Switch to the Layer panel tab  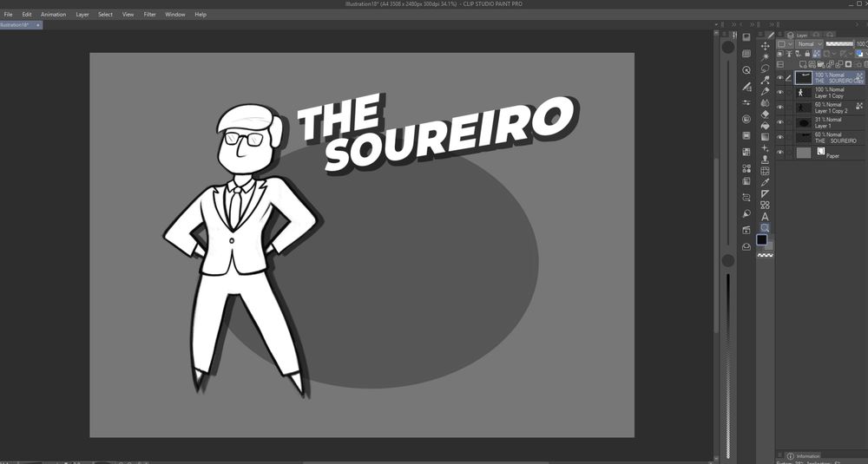coord(799,35)
